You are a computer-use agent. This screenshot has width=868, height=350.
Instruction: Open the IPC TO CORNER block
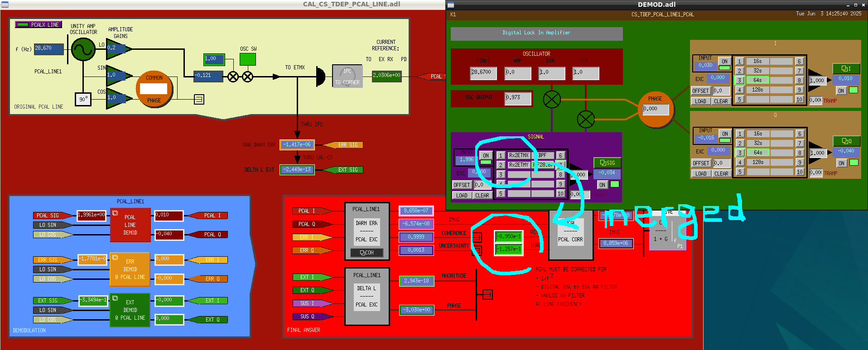347,76
